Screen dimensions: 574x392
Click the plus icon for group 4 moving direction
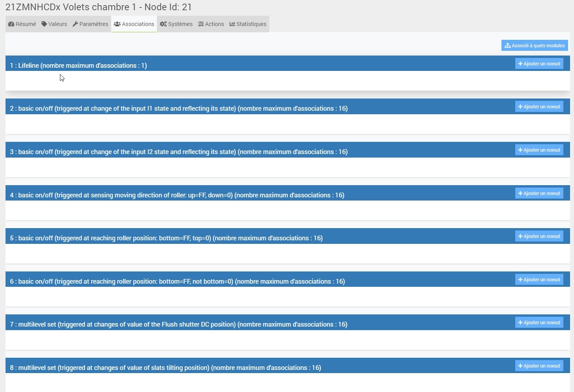pyautogui.click(x=520, y=193)
